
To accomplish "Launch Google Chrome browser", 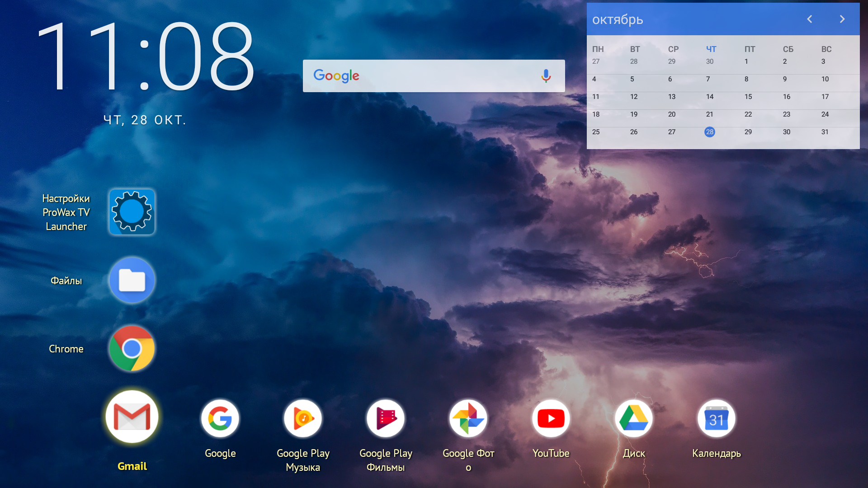I will pyautogui.click(x=132, y=348).
